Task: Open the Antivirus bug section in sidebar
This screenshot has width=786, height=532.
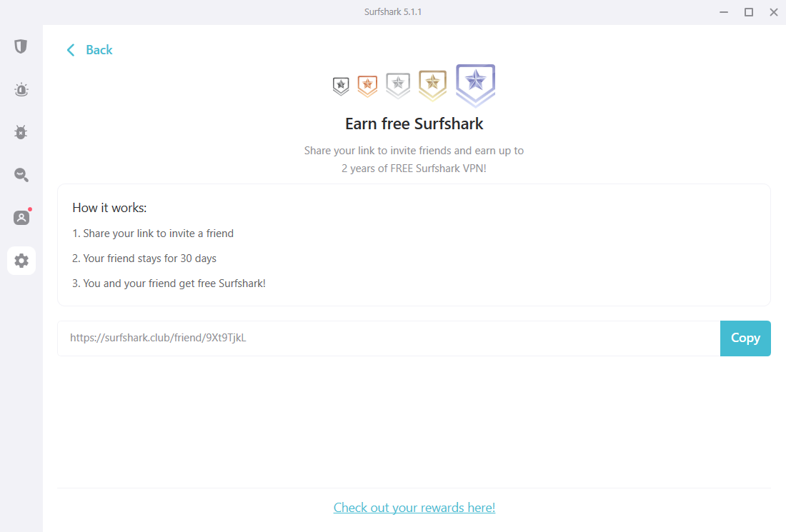Action: click(x=21, y=132)
